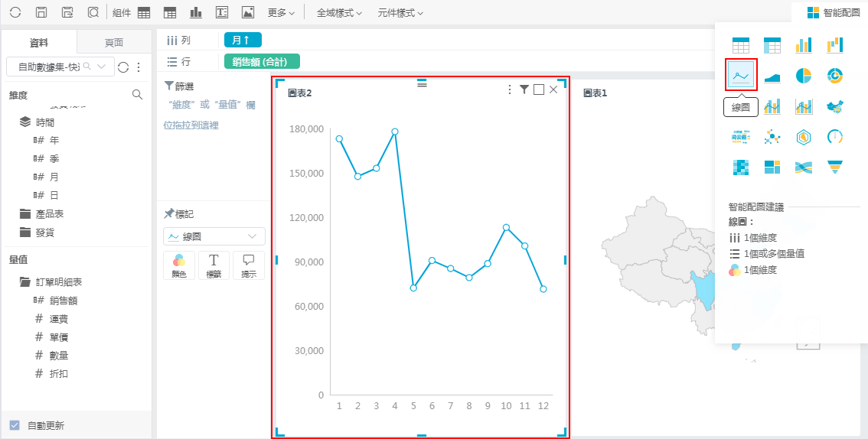Click the filter icon on 圖表2
The height and width of the screenshot is (439, 868).
[524, 89]
